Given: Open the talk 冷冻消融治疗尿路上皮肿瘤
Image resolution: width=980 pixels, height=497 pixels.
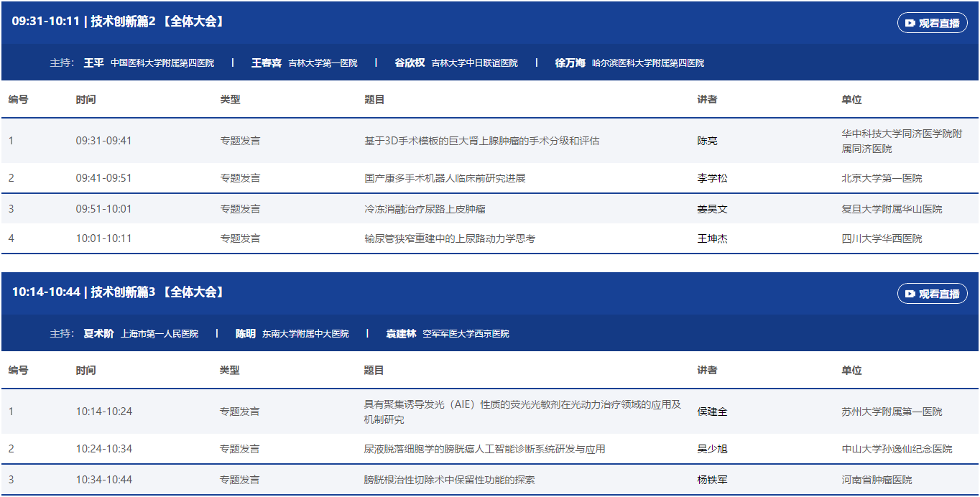Looking at the screenshot, I should [x=425, y=209].
